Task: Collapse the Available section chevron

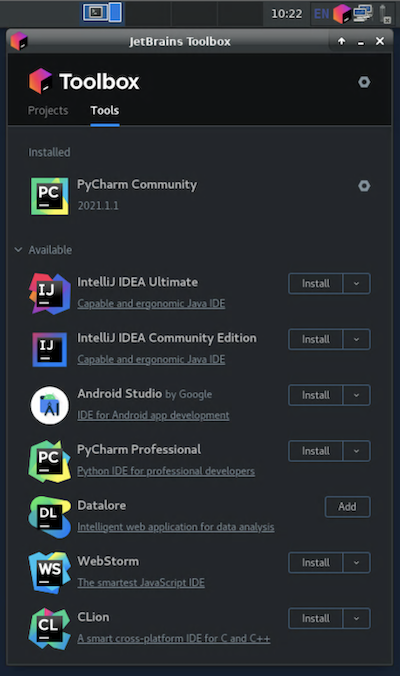Action: pos(18,250)
